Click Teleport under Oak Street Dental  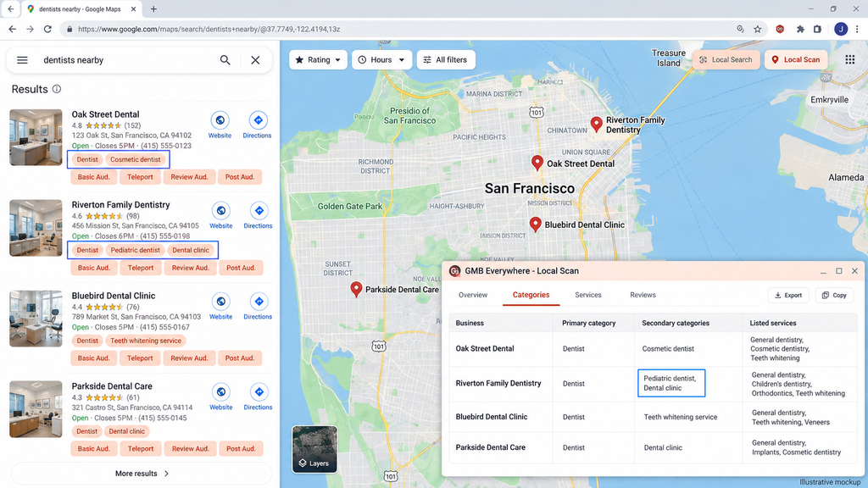pos(140,177)
